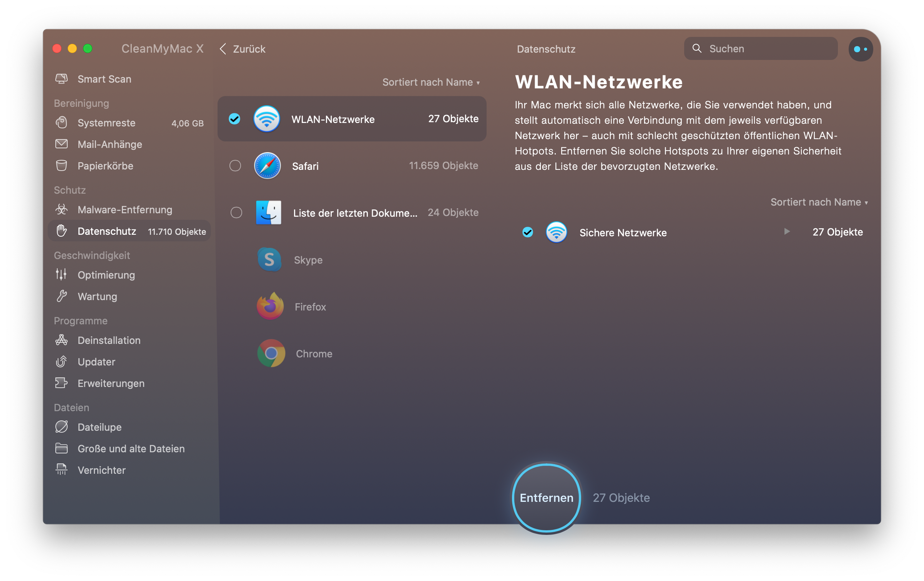The height and width of the screenshot is (581, 924).
Task: Select the Firefox row label
Action: (310, 307)
